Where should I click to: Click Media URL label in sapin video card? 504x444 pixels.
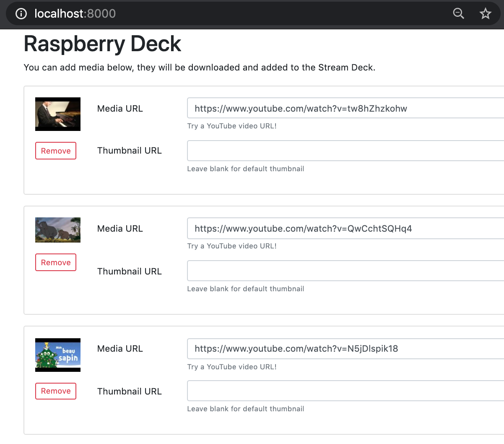coord(120,348)
